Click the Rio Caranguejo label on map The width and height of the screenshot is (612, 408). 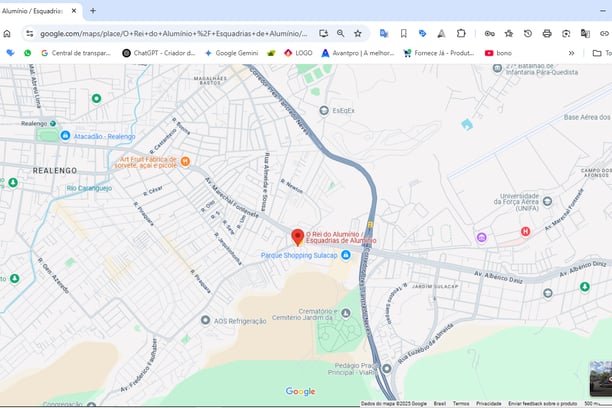[x=89, y=188]
